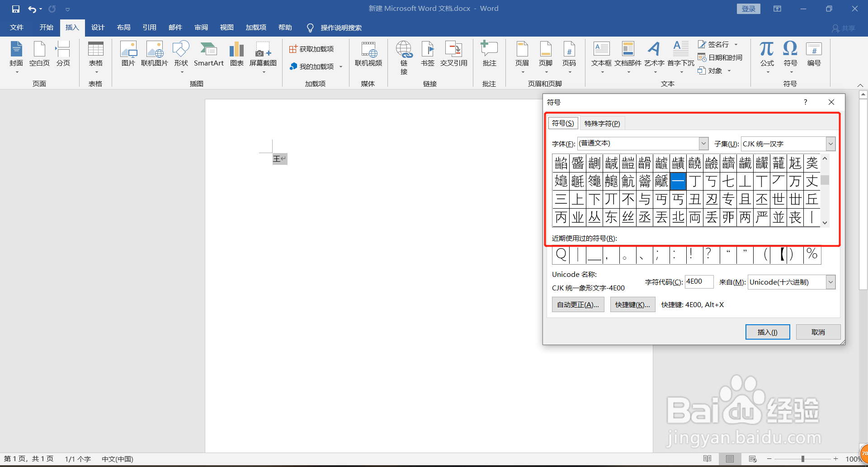Image resolution: width=868 pixels, height=467 pixels.
Task: Click the Sign in (登录) button
Action: tap(749, 9)
